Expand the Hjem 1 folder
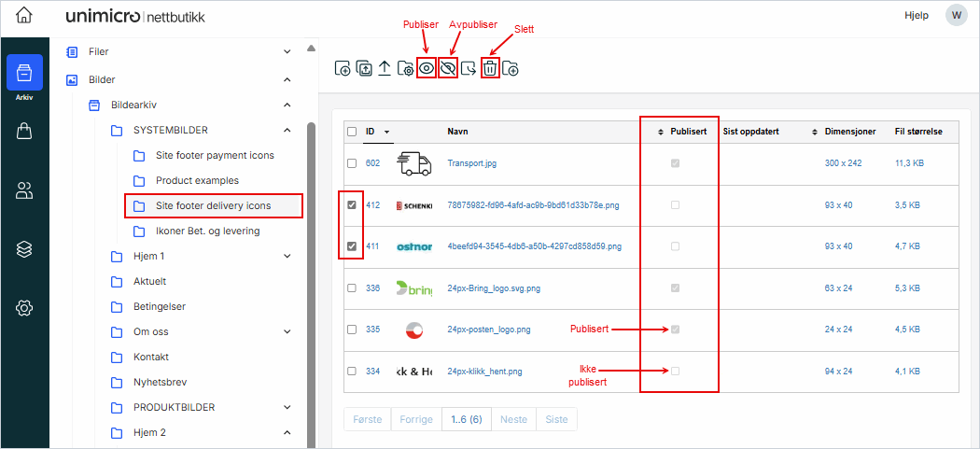 click(x=287, y=256)
